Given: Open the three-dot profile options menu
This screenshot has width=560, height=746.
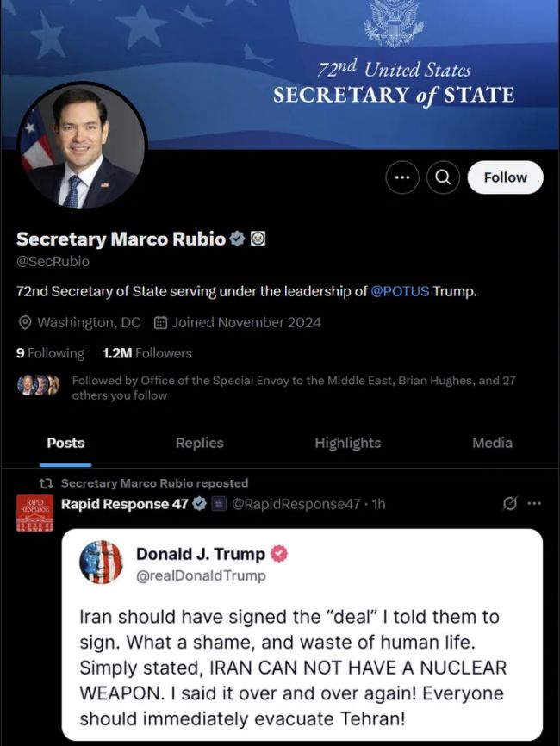Looking at the screenshot, I should (x=401, y=177).
